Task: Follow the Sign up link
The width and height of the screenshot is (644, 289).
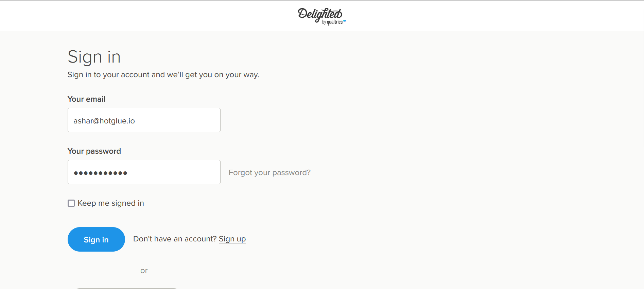Action: pos(232,239)
